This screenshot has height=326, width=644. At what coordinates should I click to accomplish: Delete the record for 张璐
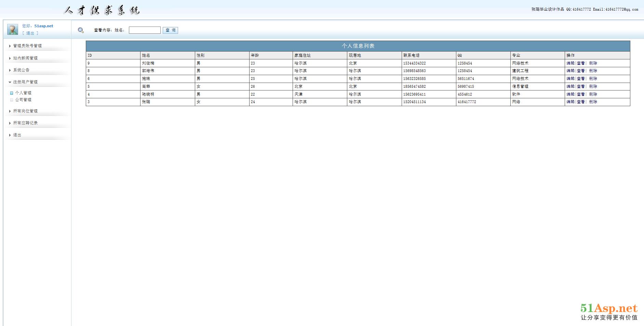pyautogui.click(x=593, y=102)
